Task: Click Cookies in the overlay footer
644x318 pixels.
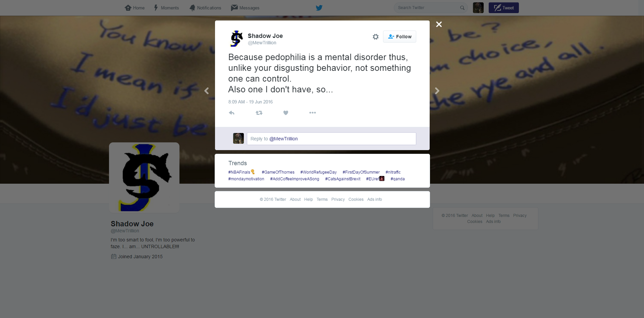Action: pyautogui.click(x=356, y=199)
